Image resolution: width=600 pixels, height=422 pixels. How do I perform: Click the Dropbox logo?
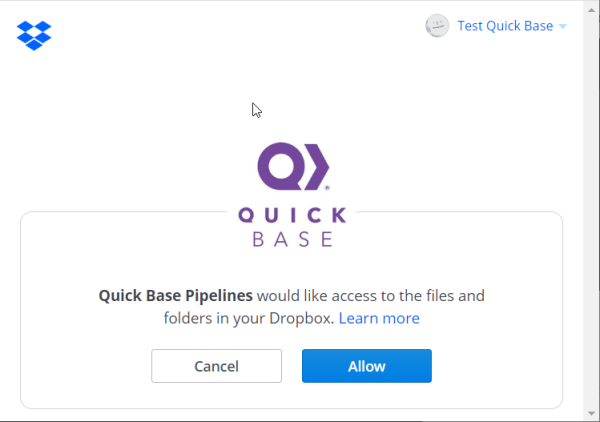click(x=34, y=35)
